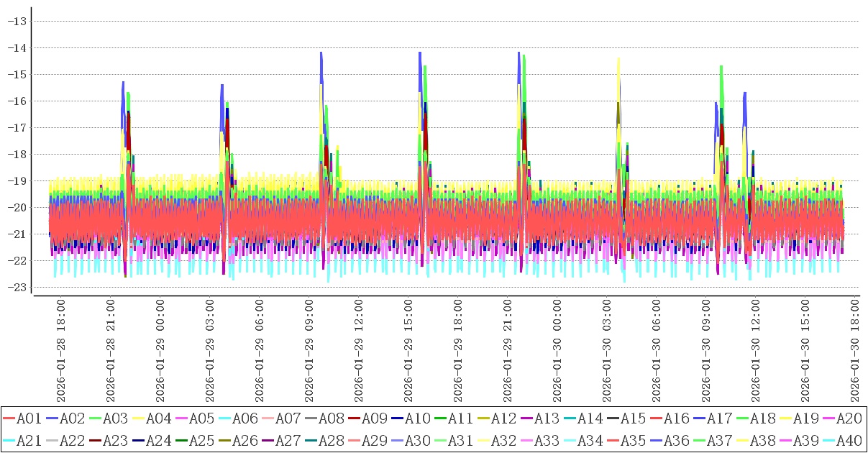Click the -23 y-axis tick label
868x453 pixels.
[x=17, y=287]
